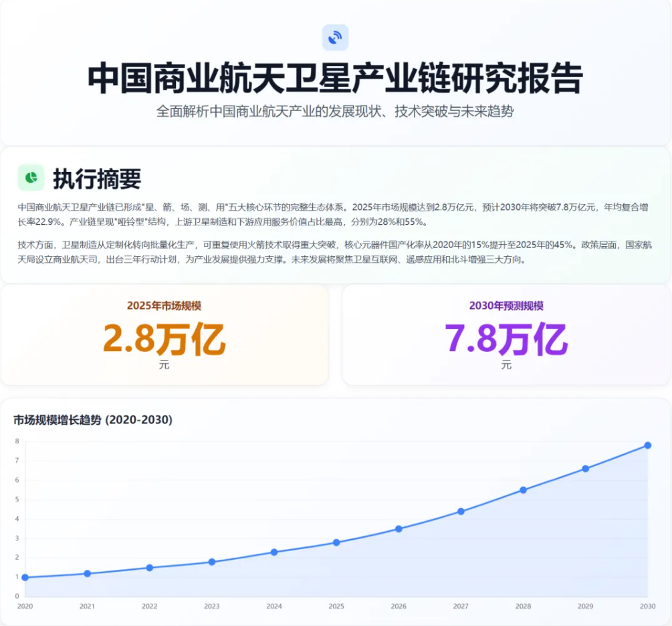Image resolution: width=672 pixels, height=626 pixels.
Task: Click the 2024 label on the x-axis
Action: pyautogui.click(x=274, y=606)
